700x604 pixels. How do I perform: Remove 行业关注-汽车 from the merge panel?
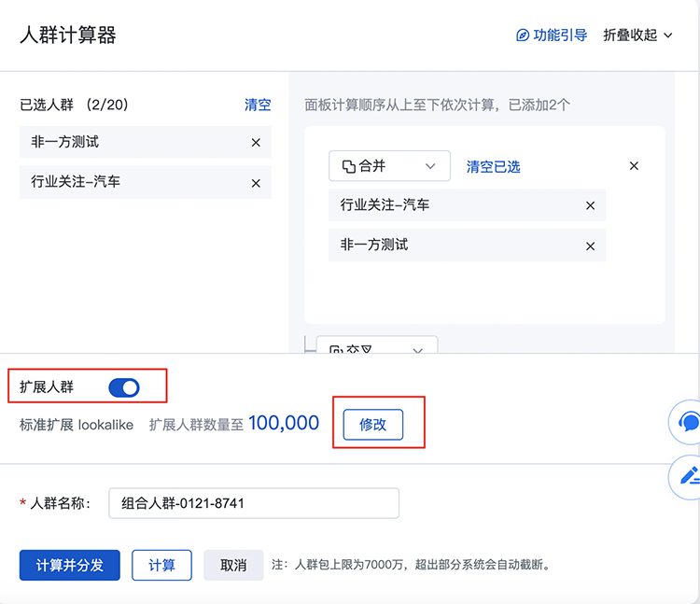(590, 205)
